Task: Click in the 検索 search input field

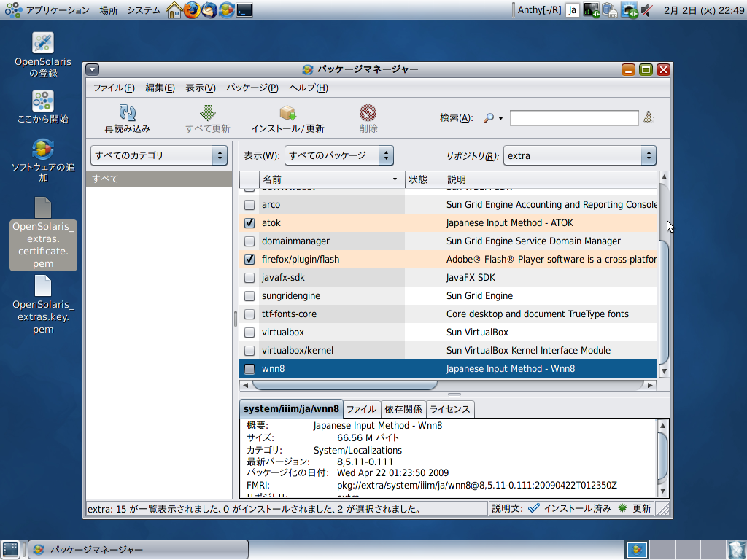Action: 574,117
